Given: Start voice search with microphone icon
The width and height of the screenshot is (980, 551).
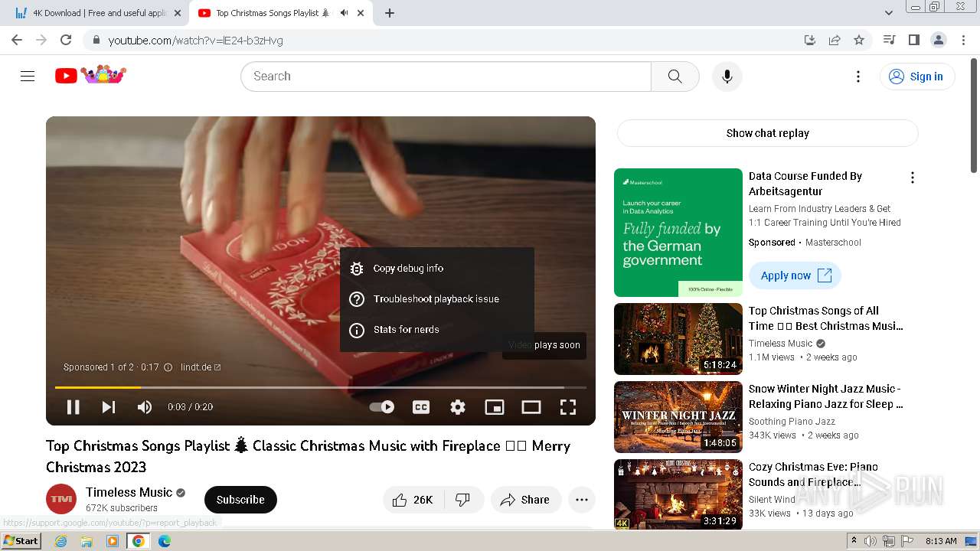Looking at the screenshot, I should (x=727, y=76).
